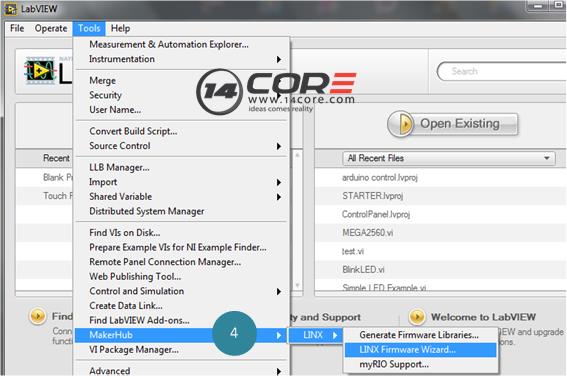The width and height of the screenshot is (567, 376).
Task: Select the Merge menu entry
Action: (x=181, y=81)
